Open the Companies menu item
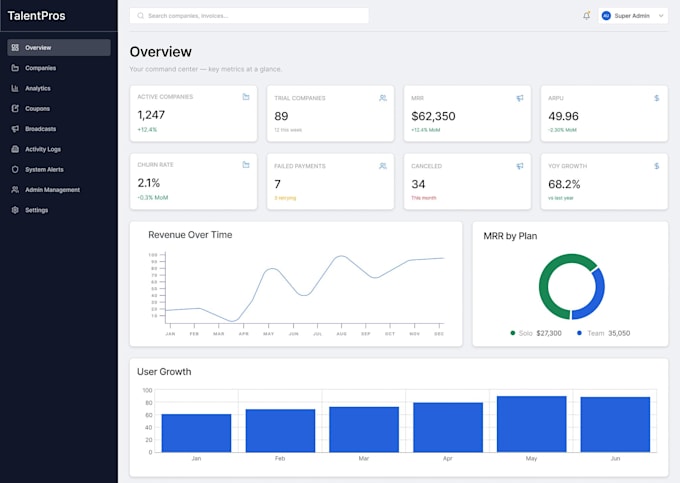Screen dimensions: 680x483 pos(59,68)
